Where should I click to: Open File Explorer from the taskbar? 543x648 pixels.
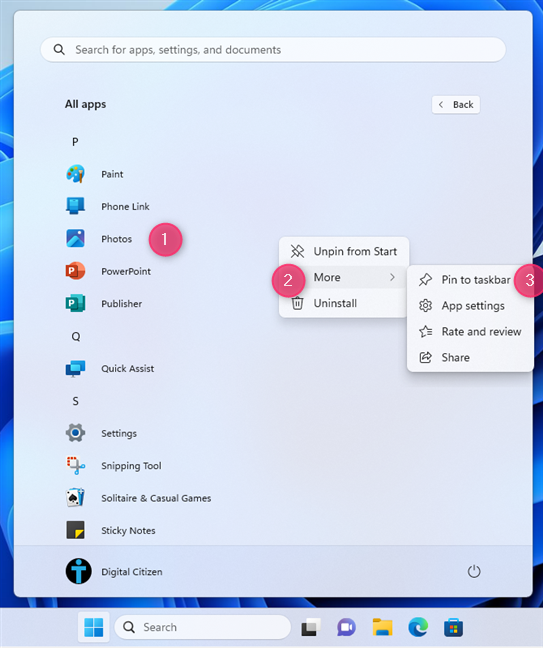(x=382, y=627)
